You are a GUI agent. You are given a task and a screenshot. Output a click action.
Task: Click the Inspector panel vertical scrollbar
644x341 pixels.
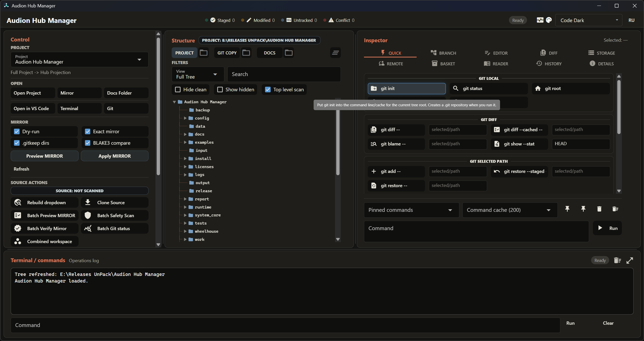619,107
